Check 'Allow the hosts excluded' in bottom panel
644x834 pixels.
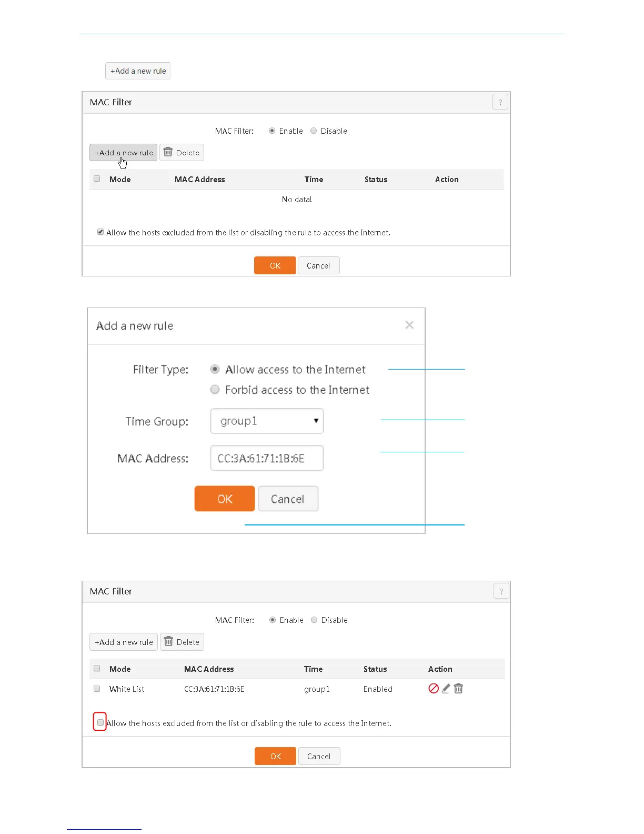100,722
